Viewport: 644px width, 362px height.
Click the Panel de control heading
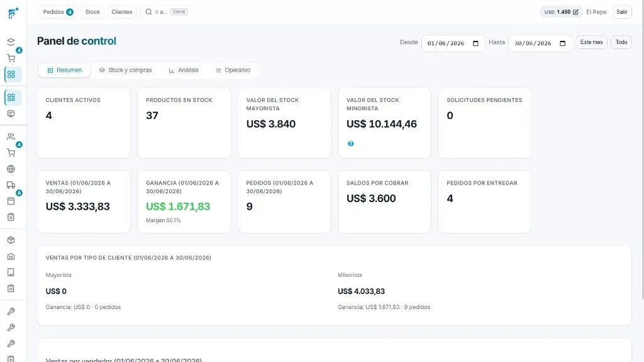point(76,41)
